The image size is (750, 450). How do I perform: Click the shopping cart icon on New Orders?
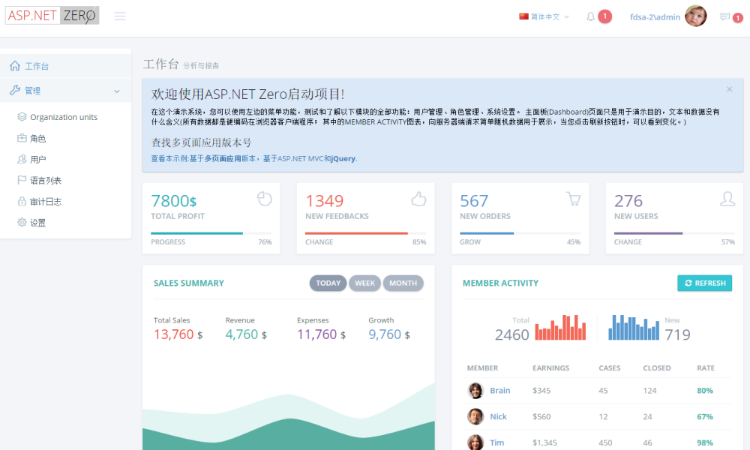pyautogui.click(x=573, y=198)
